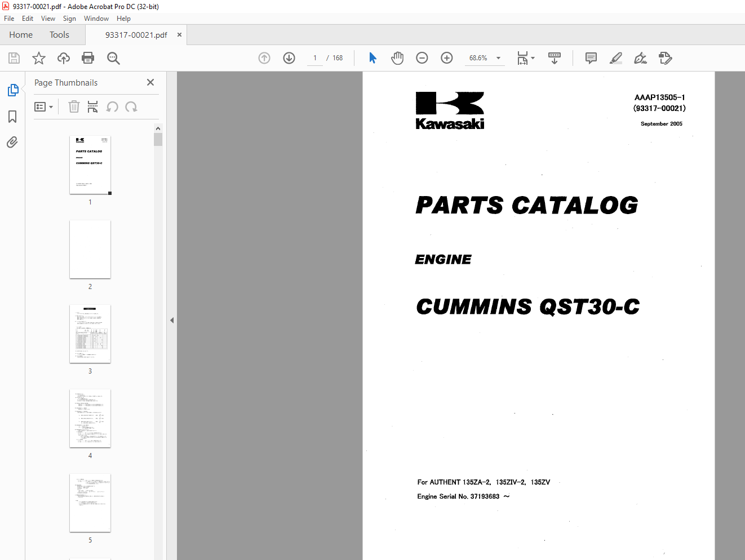Select page 2 thumbnail
The height and width of the screenshot is (560, 745).
pyautogui.click(x=90, y=250)
